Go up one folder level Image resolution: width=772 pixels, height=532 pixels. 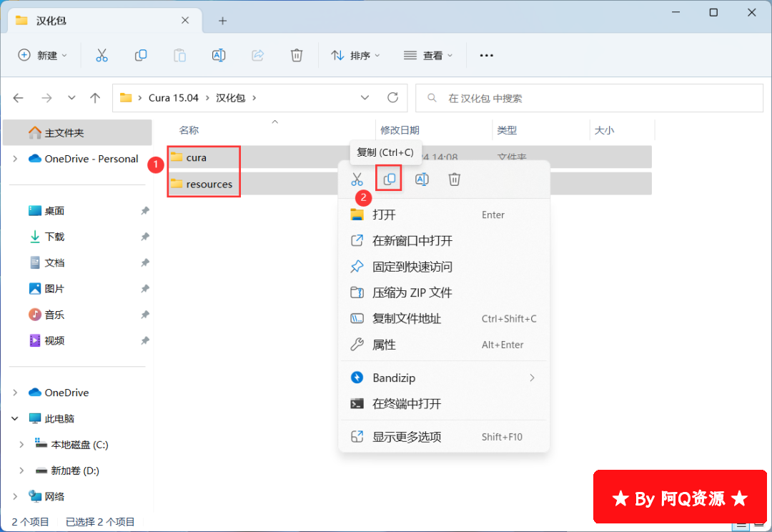[95, 98]
